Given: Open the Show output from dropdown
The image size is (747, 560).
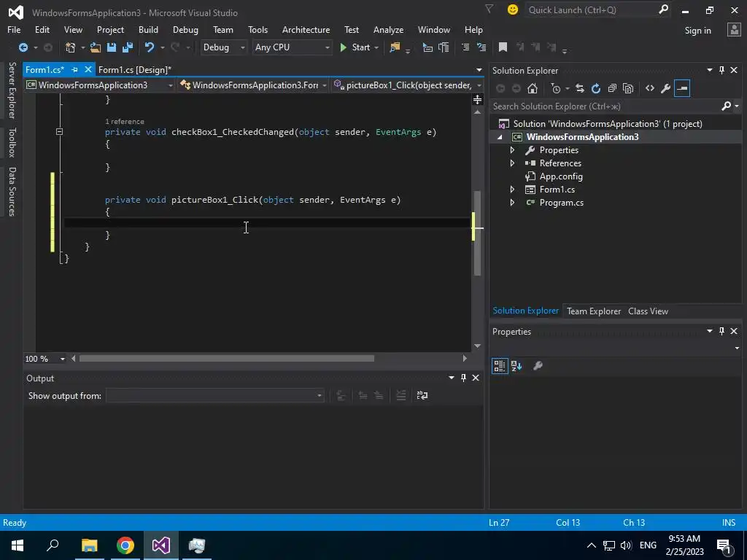Looking at the screenshot, I should (x=215, y=395).
